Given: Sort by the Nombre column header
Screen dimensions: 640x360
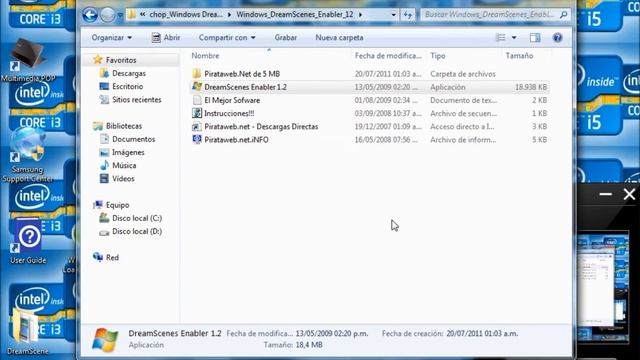Looking at the screenshot, I should [x=205, y=56].
